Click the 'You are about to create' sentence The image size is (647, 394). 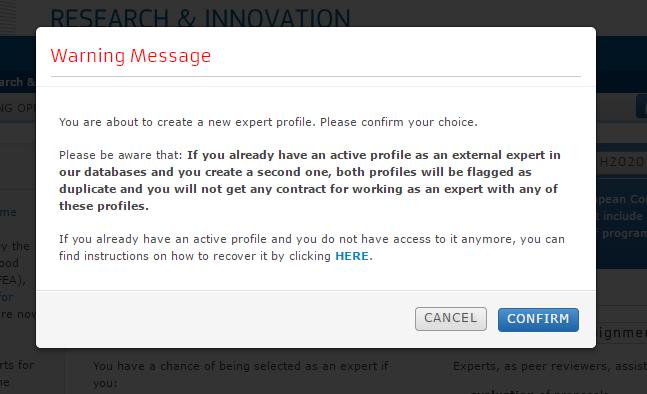[x=268, y=122]
